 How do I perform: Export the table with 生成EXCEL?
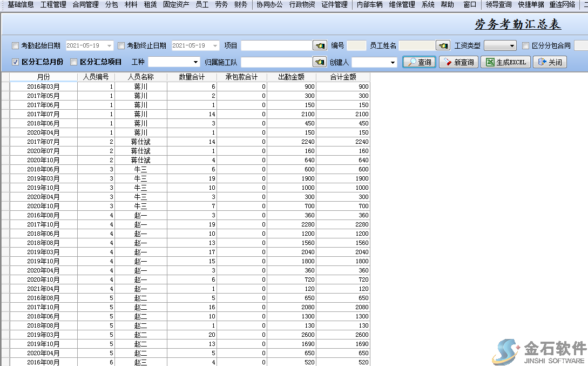(x=505, y=63)
